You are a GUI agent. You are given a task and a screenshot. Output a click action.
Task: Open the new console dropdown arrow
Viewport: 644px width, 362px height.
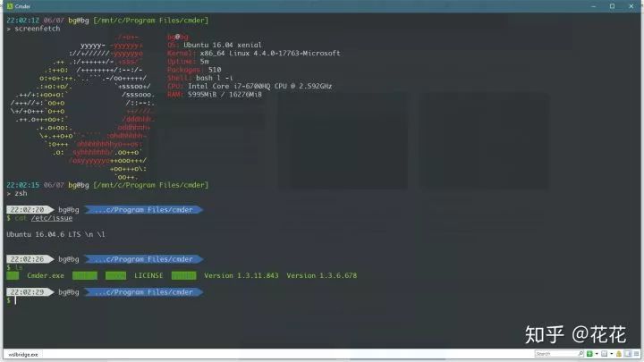point(597,353)
